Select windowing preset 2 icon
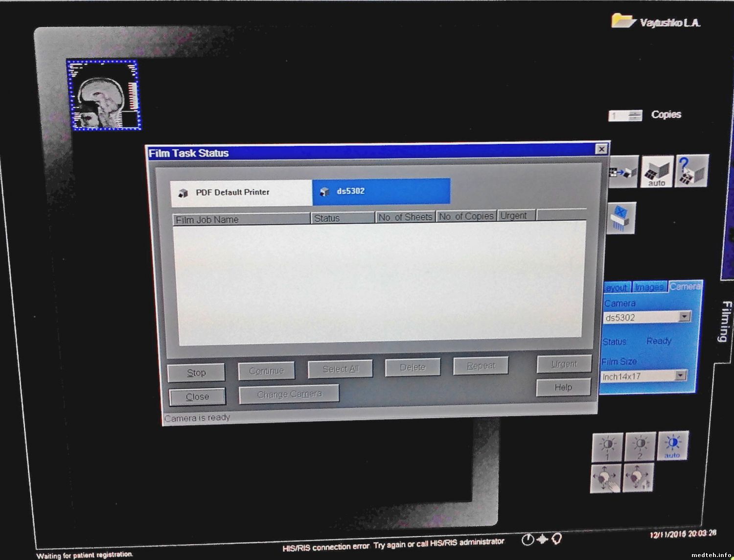The height and width of the screenshot is (560, 734). click(640, 446)
